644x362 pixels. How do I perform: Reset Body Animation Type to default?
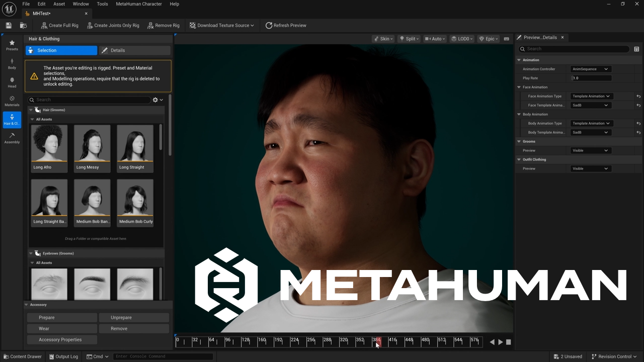tap(638, 123)
